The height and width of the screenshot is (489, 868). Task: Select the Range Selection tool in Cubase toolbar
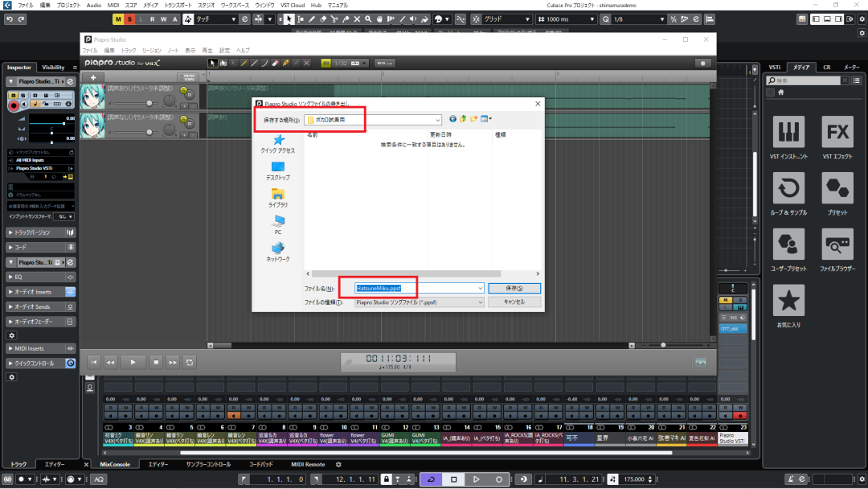click(x=301, y=19)
